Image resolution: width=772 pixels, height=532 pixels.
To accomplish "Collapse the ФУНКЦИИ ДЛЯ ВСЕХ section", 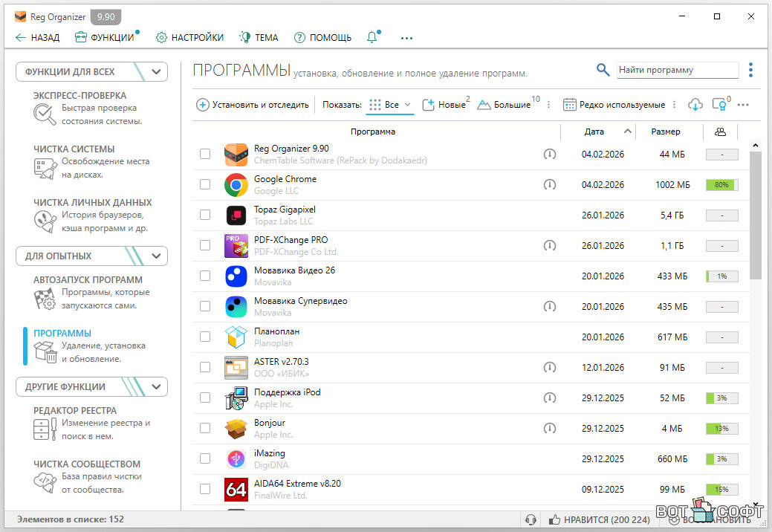I will (156, 72).
